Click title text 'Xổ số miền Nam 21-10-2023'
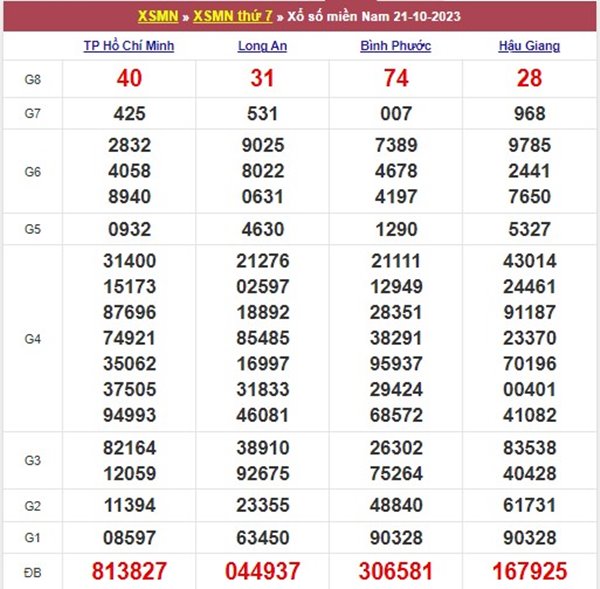This screenshot has width=600, height=589. (374, 16)
